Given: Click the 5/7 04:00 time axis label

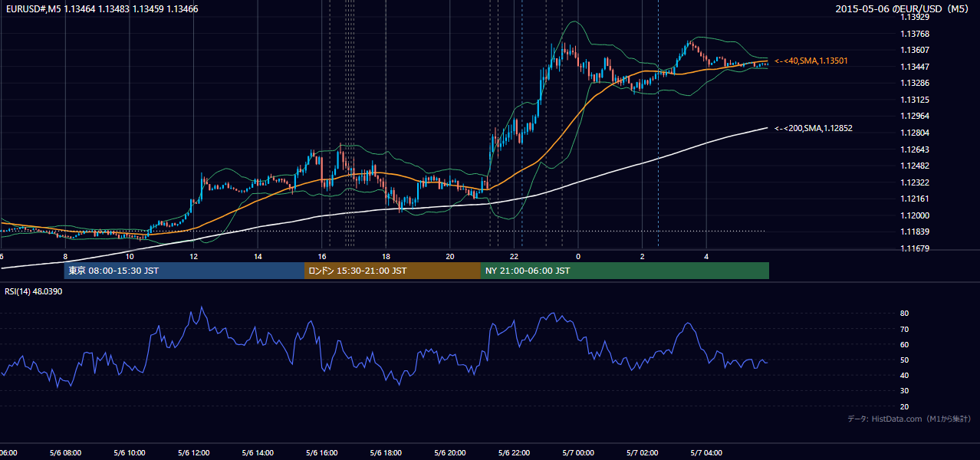Looking at the screenshot, I should pyautogui.click(x=706, y=453).
